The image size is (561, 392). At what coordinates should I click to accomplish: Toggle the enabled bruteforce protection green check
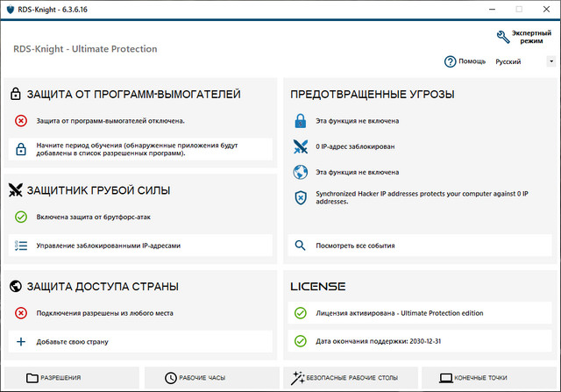click(x=21, y=217)
